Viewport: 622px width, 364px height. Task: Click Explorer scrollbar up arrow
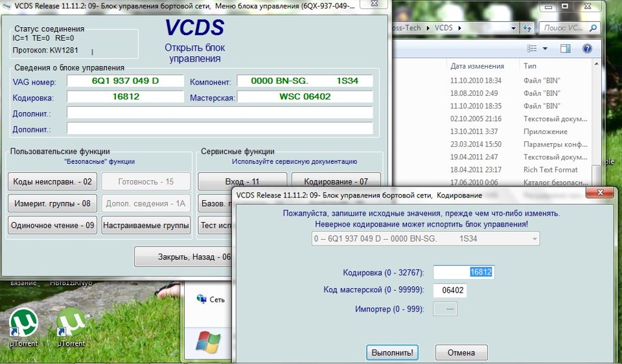(596, 64)
